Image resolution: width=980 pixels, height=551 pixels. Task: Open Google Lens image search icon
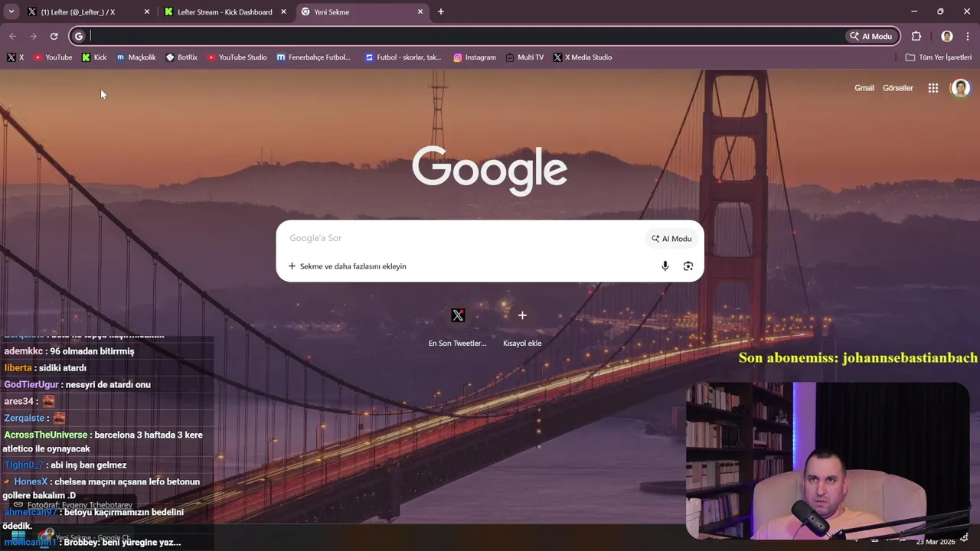tap(688, 266)
